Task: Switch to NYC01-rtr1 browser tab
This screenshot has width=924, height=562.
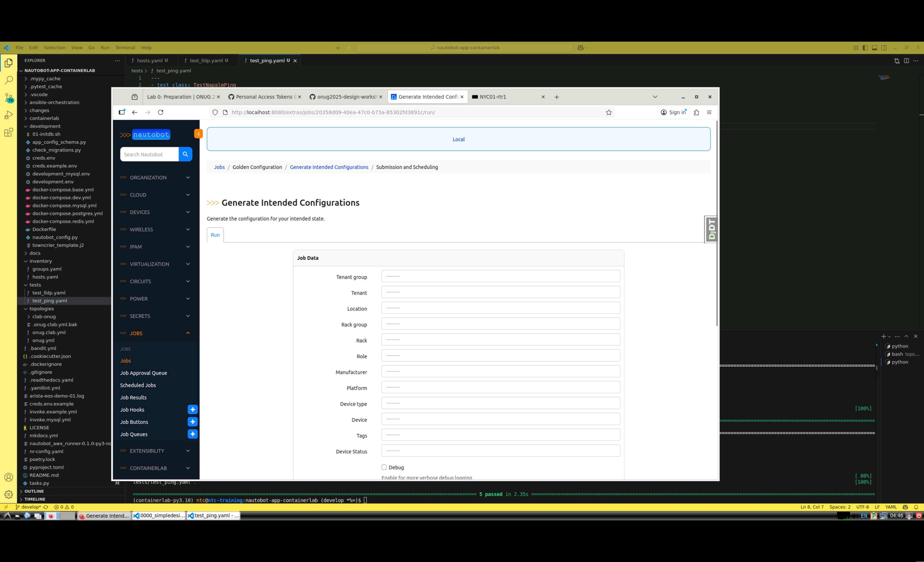Action: coord(493,97)
